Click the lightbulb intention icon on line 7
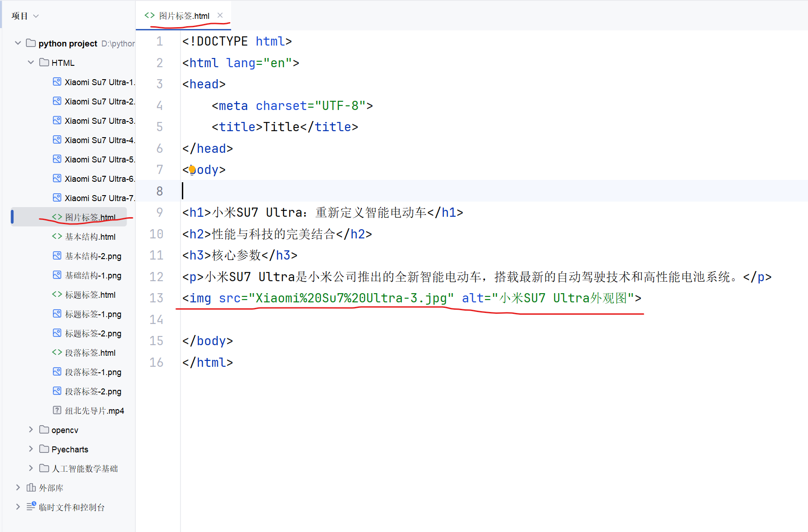808x532 pixels. [192, 170]
